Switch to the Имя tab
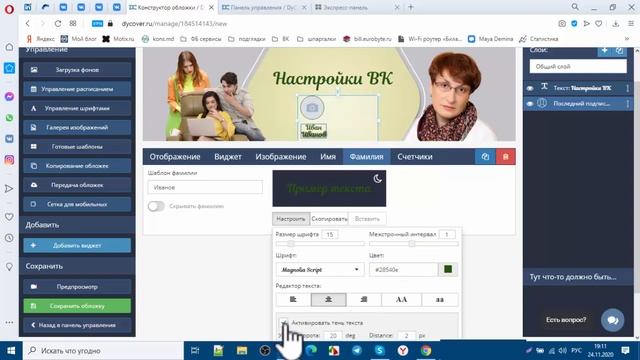The image size is (640, 360). [x=328, y=157]
